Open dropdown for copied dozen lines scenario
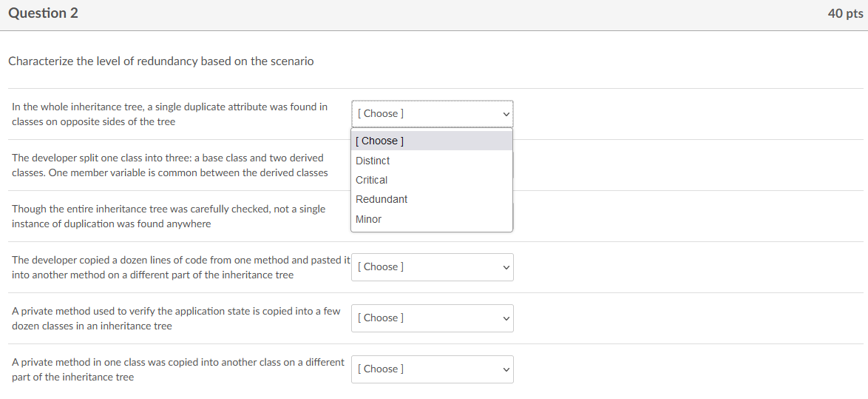Viewport: 868px width, 399px height. (432, 267)
